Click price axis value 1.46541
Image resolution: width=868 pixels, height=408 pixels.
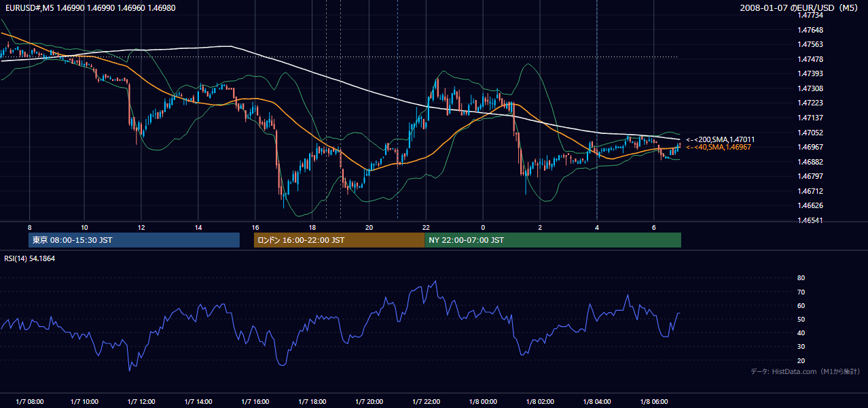810,220
